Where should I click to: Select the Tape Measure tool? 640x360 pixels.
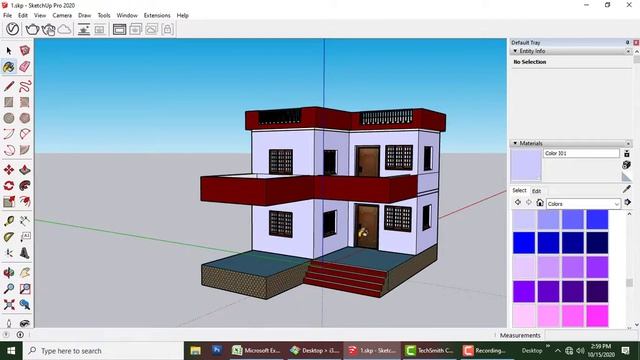[9, 221]
